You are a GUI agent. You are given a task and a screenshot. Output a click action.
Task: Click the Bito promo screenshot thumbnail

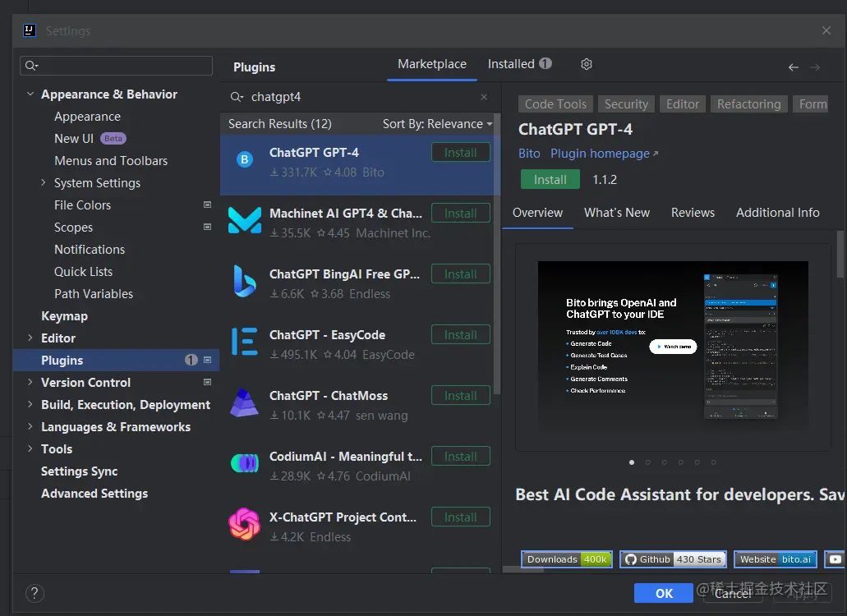coord(673,347)
